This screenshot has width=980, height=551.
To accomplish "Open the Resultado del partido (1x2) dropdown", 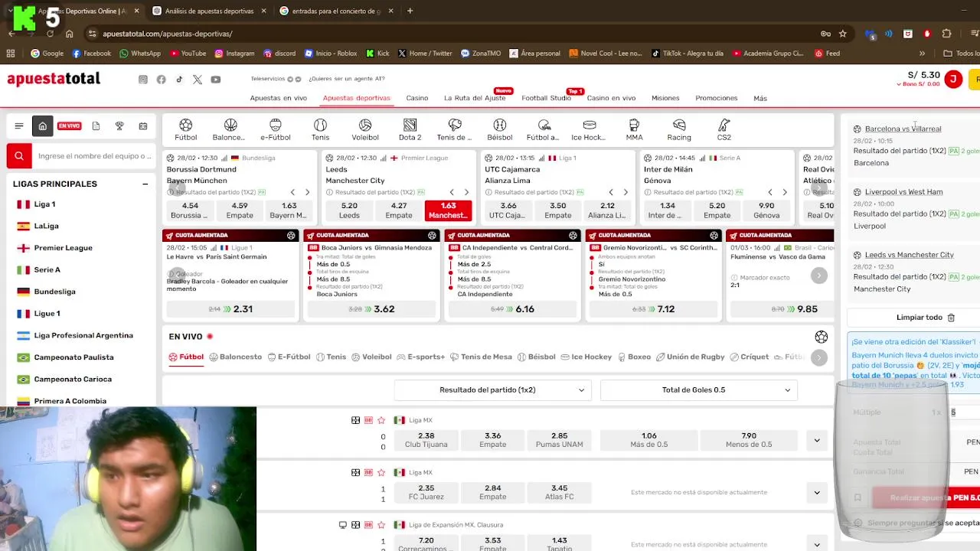I will (492, 390).
